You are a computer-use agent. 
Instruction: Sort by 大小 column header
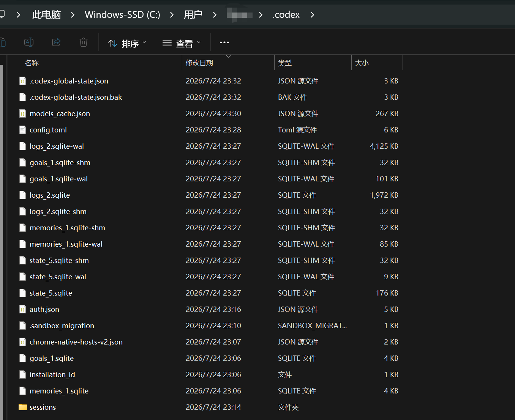coord(362,63)
